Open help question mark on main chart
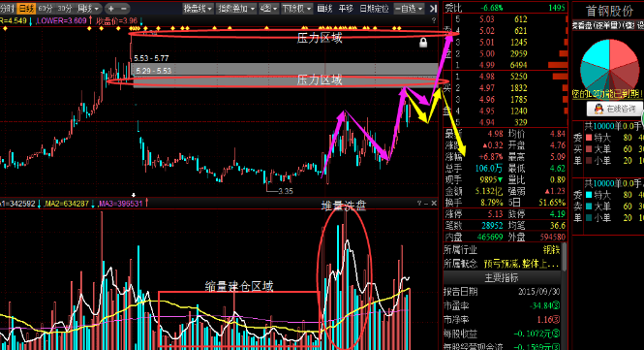The height and width of the screenshot is (350, 644). pyautogui.click(x=434, y=20)
